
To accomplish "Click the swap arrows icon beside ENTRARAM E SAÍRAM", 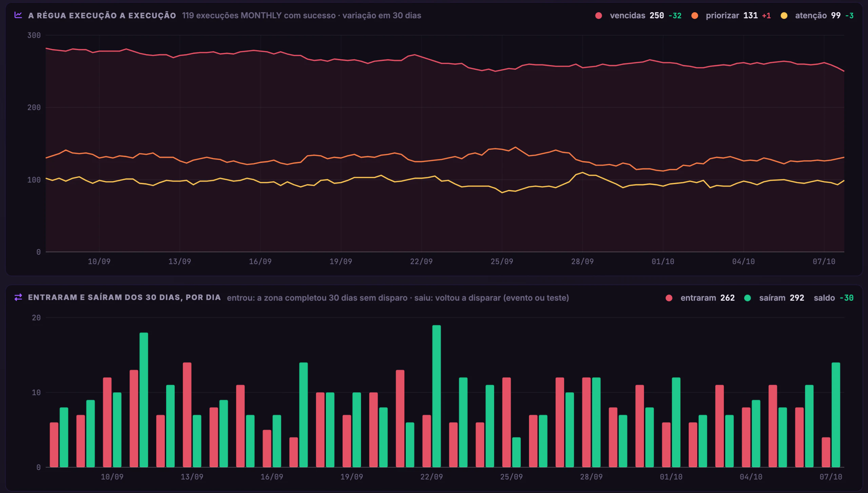I will point(18,297).
